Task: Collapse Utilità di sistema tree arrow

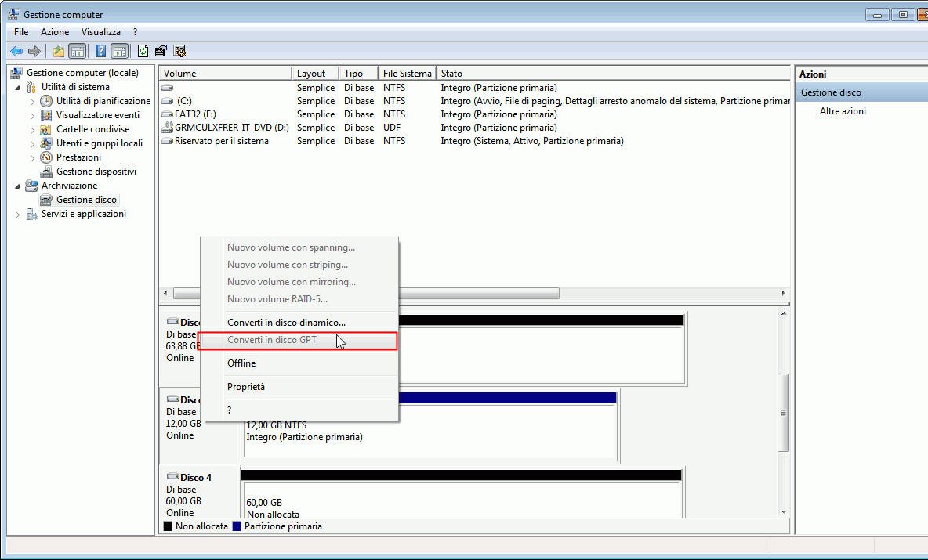Action: point(17,88)
